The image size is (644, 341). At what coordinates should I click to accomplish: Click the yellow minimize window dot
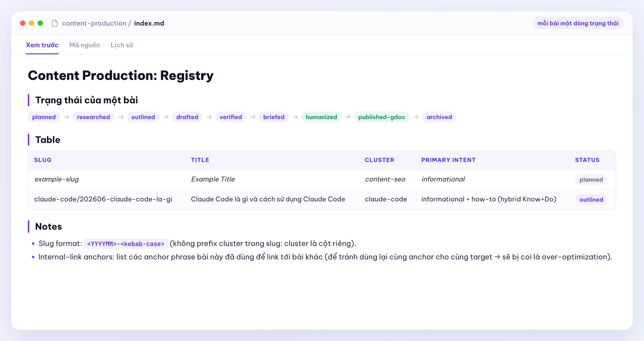click(31, 23)
